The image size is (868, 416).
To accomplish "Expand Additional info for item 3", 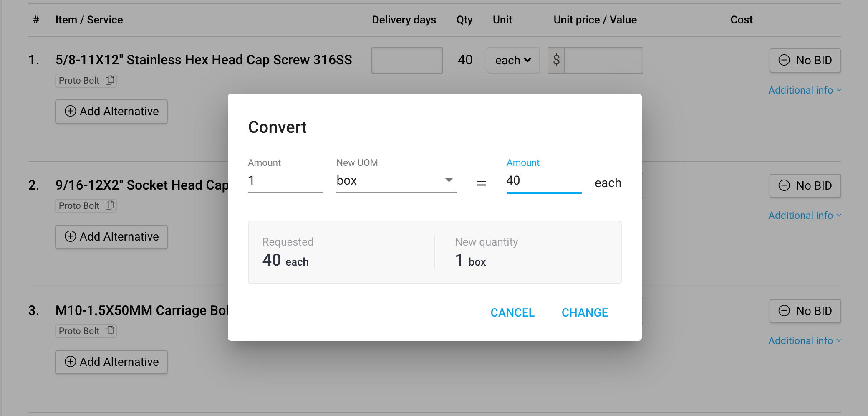I will point(805,341).
